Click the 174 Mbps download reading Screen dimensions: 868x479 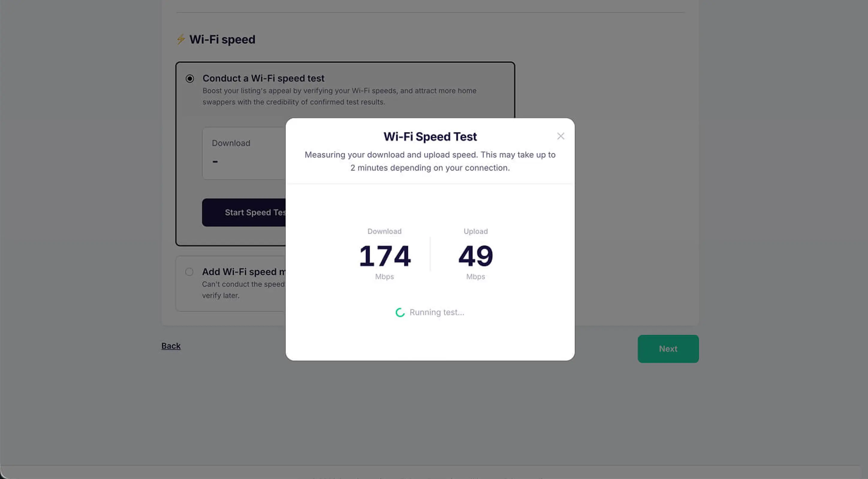(x=385, y=257)
